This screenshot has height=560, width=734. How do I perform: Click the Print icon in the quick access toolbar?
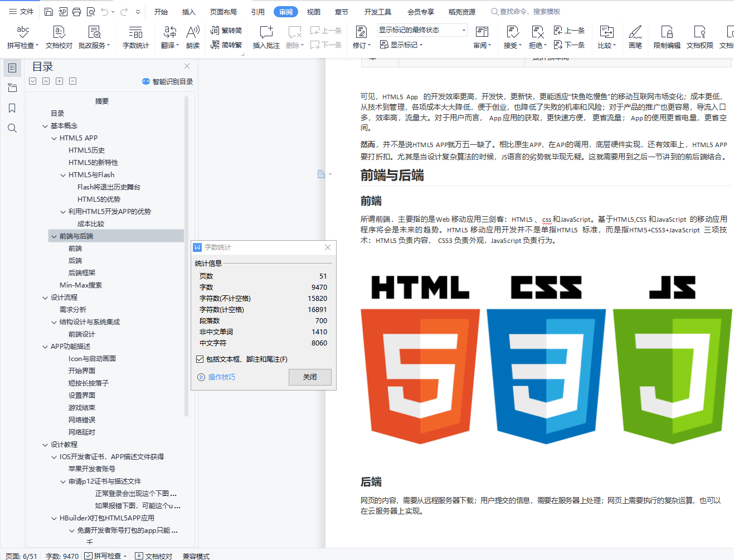click(x=77, y=12)
